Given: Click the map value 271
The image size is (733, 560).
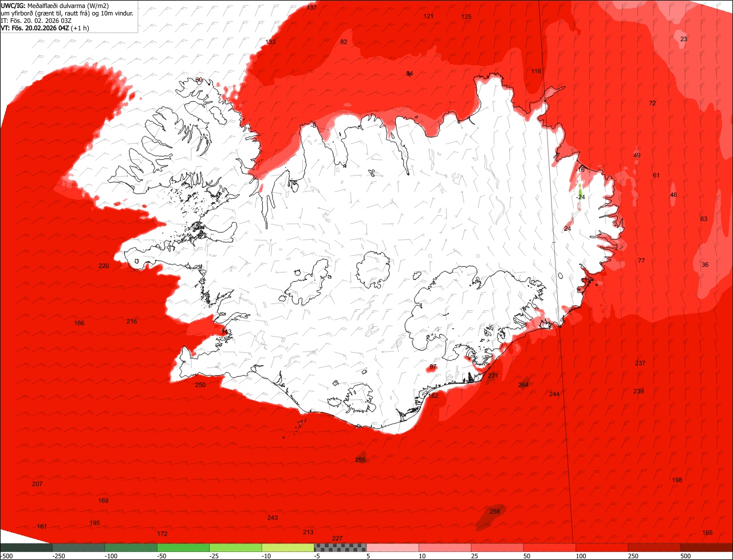Looking at the screenshot, I should 493,376.
